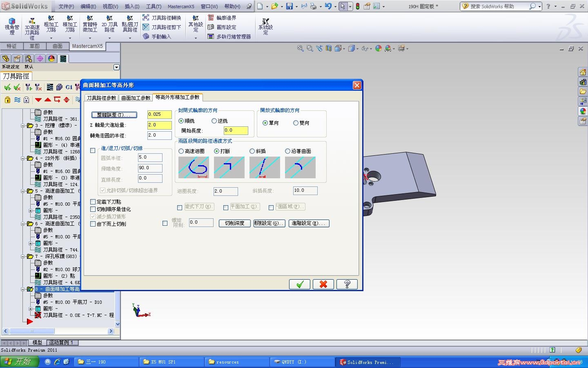The width and height of the screenshot is (588, 368).
Task: Open 進階設定(E) button
Action: click(x=309, y=223)
